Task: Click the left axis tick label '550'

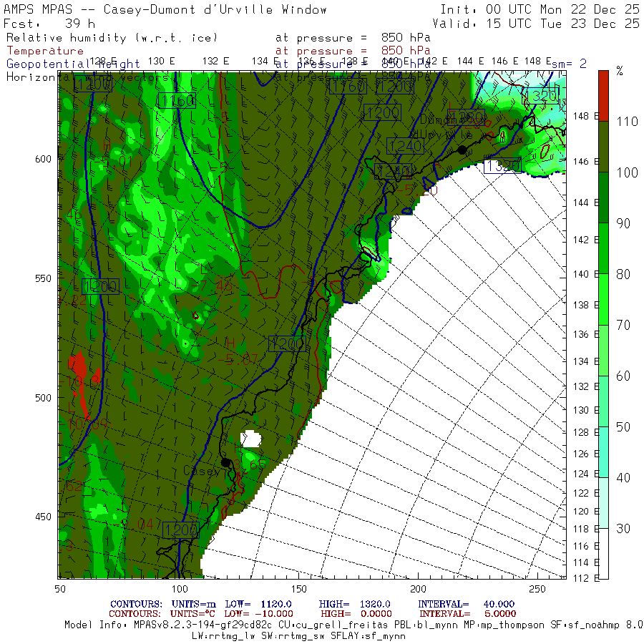Action: 43,278
